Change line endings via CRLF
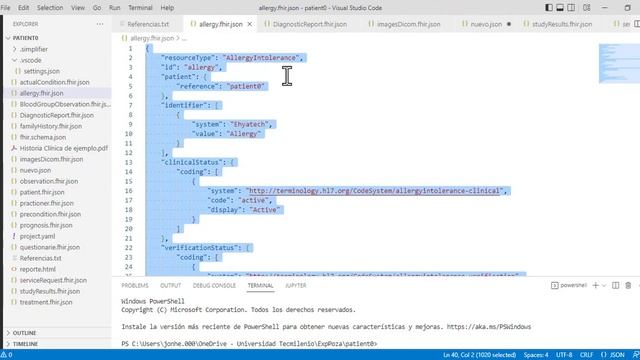 pos(586,355)
